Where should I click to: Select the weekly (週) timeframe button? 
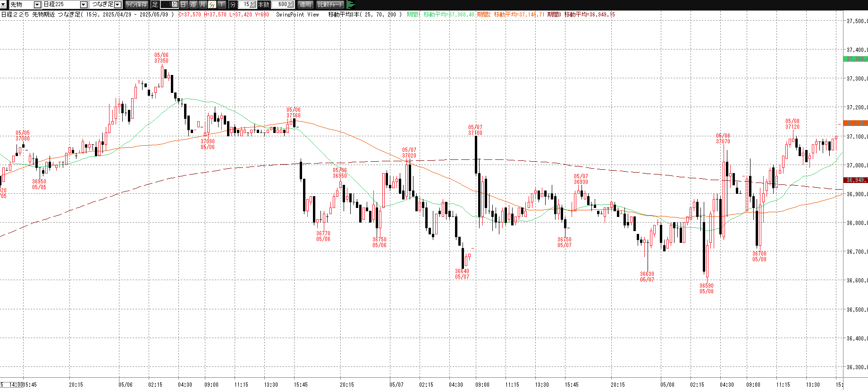click(x=193, y=5)
